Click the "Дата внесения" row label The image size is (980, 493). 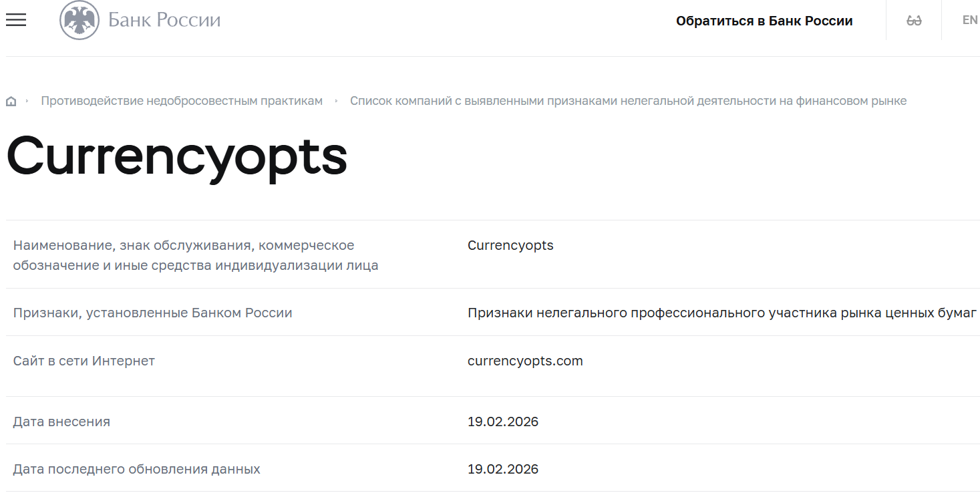click(x=61, y=421)
